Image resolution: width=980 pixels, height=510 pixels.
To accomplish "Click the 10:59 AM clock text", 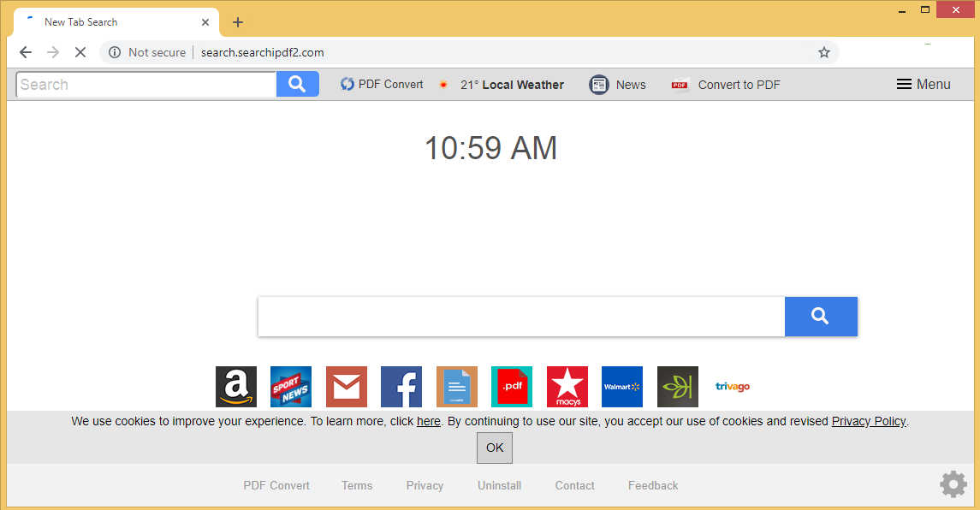I will pos(490,148).
